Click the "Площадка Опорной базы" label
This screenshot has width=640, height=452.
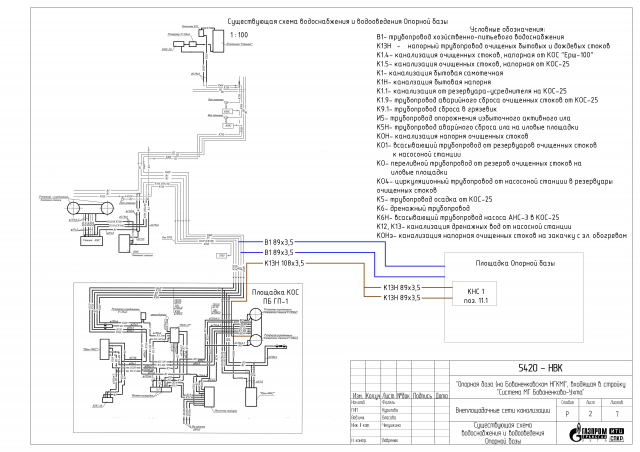pos(515,263)
